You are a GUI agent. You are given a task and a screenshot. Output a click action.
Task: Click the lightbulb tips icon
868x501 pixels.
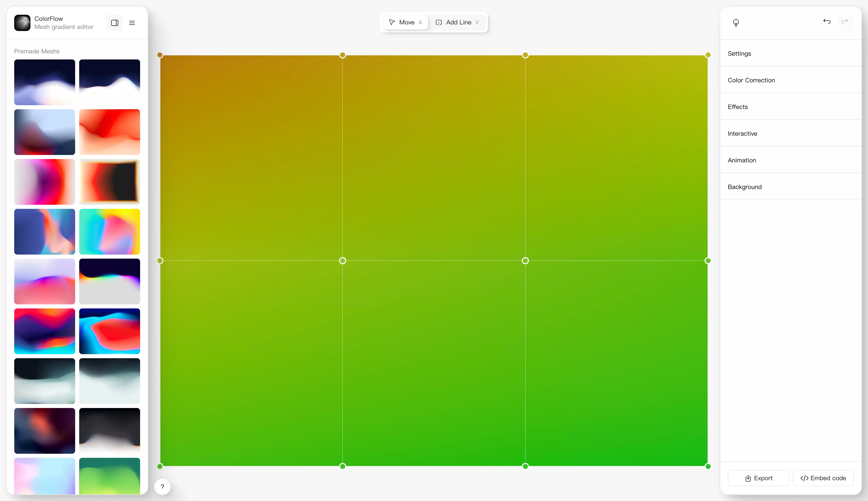pos(736,23)
